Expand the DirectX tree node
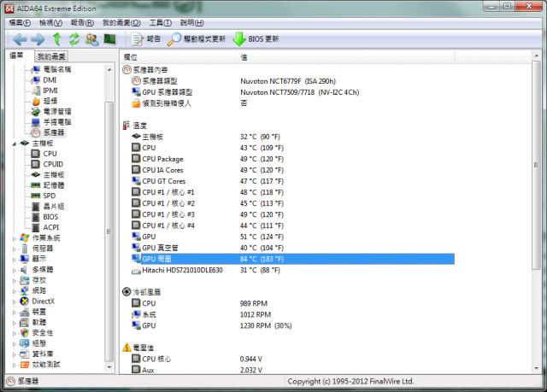The image size is (547, 392). pyautogui.click(x=15, y=301)
